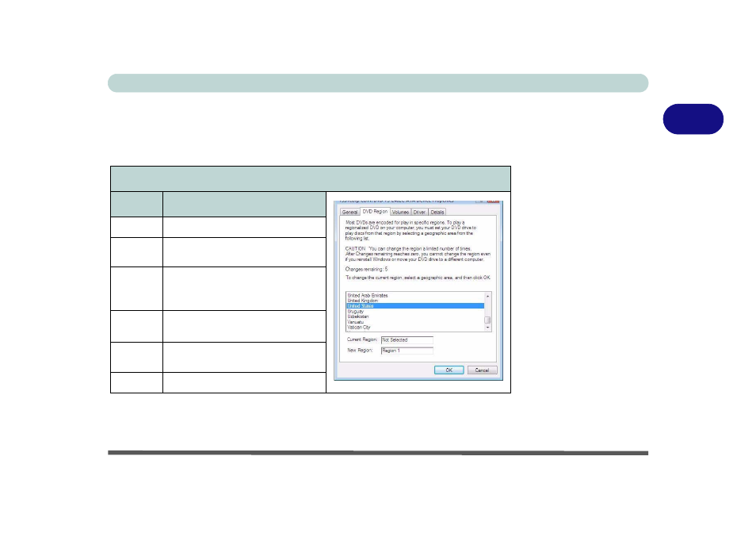Screen dimensions: 756x533
Task: Click the OK button
Action: point(449,370)
